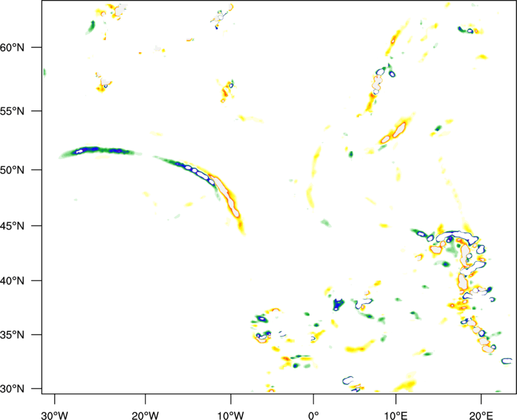
Task: Click the 10°E longitude label
Action: pyautogui.click(x=396, y=415)
